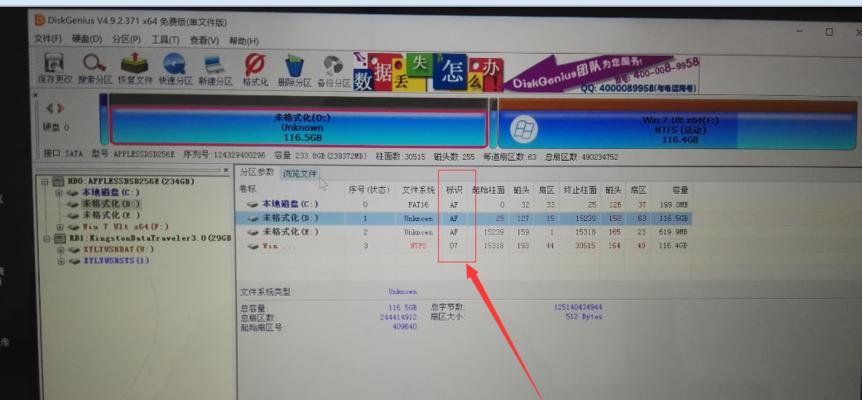
Task: Expand ZTLYUSBSYS(1) tree node
Action: tap(59, 261)
